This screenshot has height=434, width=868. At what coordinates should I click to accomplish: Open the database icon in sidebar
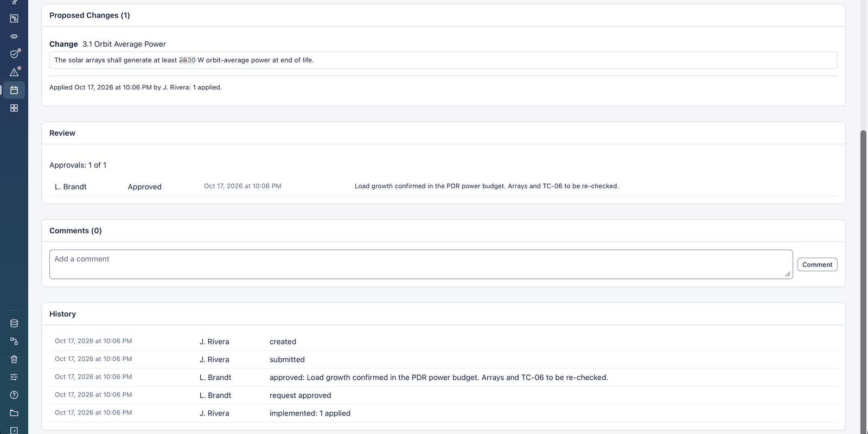pos(14,323)
